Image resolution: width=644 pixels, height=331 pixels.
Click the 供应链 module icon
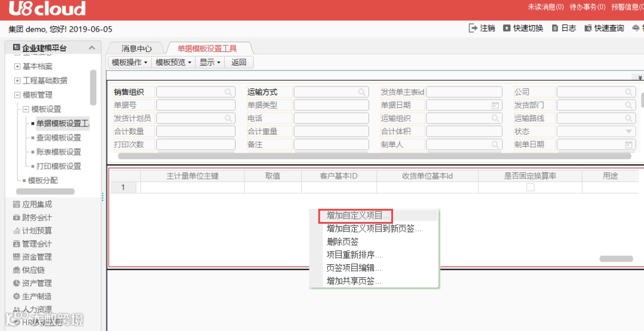pos(17,270)
